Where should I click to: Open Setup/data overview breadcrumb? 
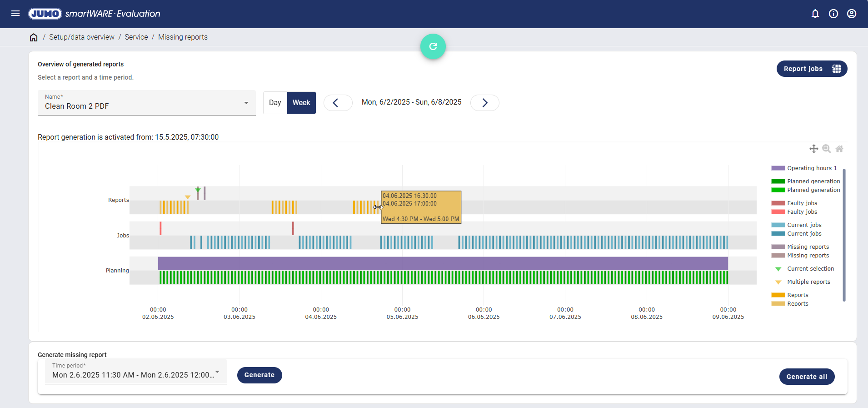[82, 37]
